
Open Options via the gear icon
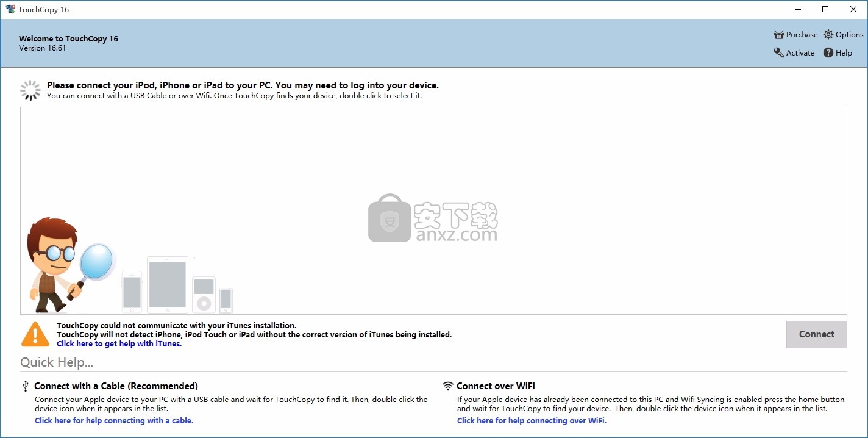tap(828, 35)
